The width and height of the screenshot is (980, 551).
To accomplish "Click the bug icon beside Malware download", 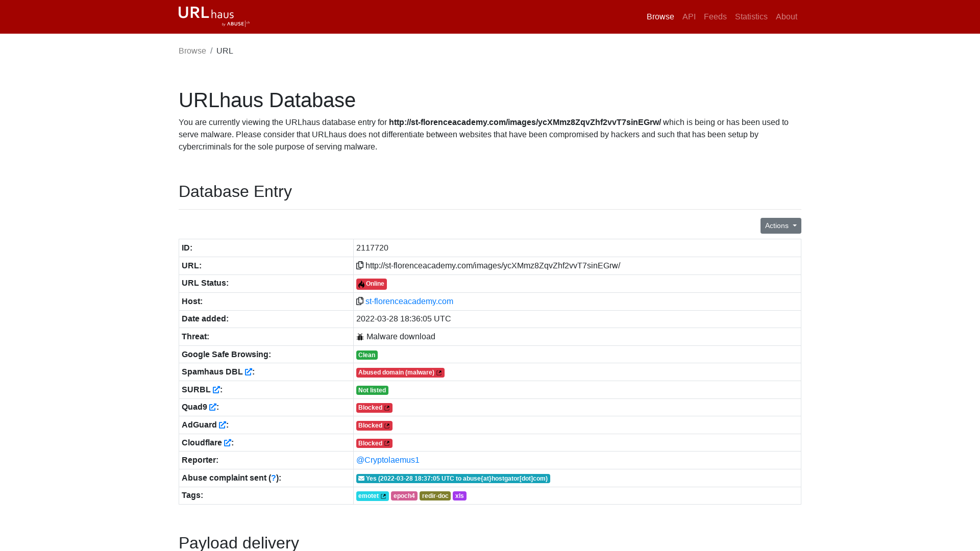I will click(360, 337).
